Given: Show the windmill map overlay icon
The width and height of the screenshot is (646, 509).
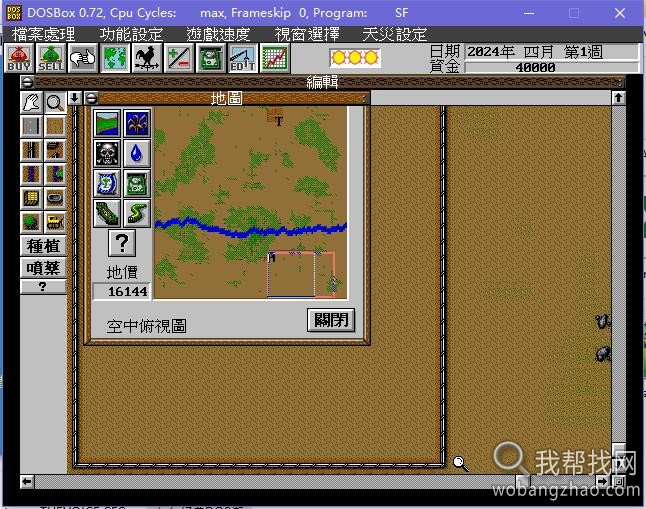Looking at the screenshot, I should (x=137, y=123).
